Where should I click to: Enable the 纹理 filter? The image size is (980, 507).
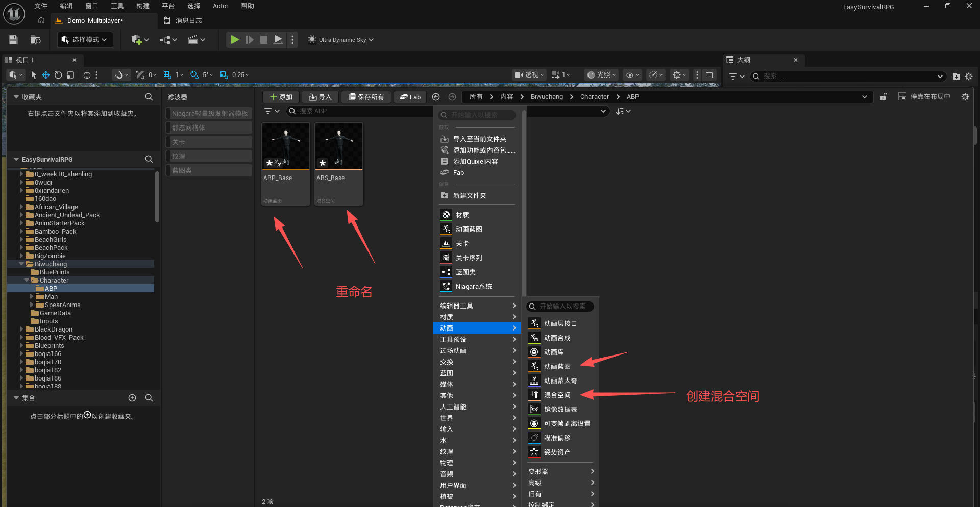coord(209,157)
